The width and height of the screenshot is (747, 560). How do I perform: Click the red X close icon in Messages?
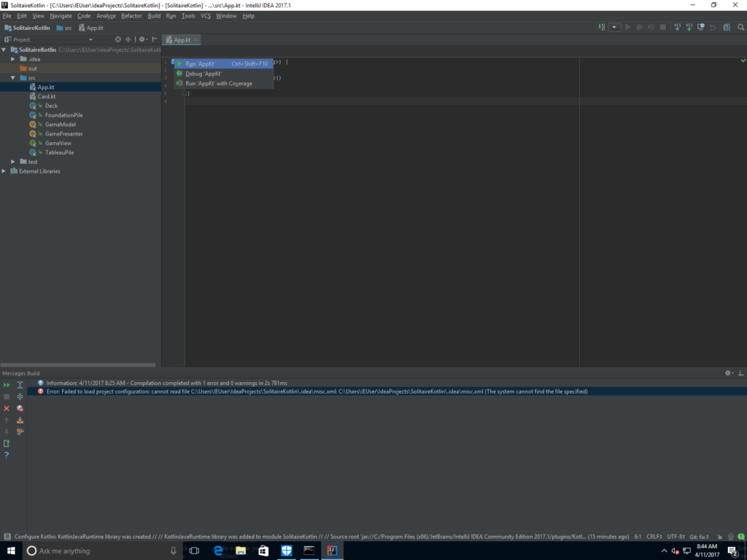pos(7,408)
